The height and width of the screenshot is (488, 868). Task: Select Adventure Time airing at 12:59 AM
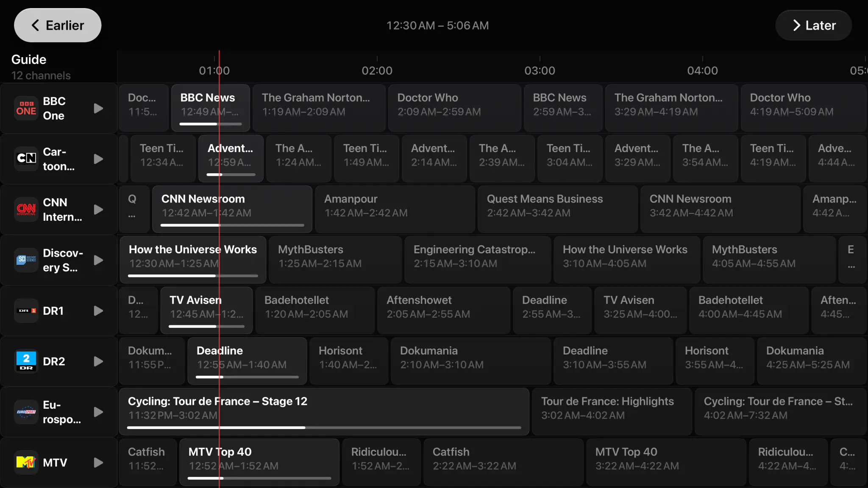coord(231,158)
